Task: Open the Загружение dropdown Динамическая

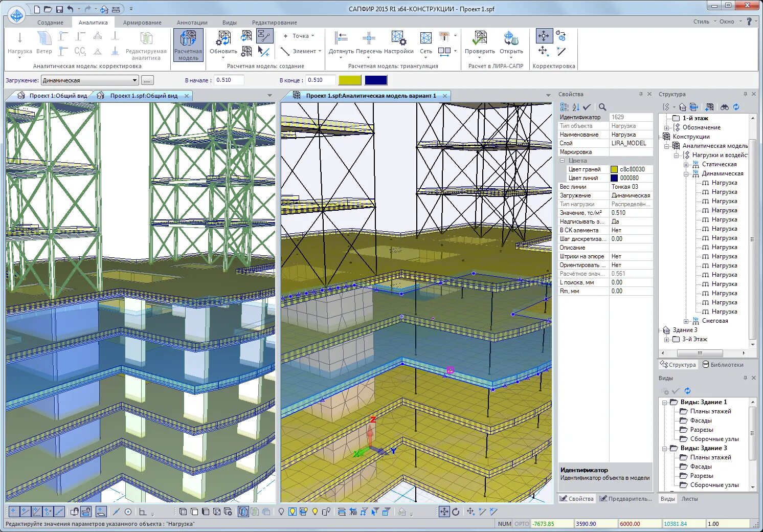Action: [x=90, y=80]
